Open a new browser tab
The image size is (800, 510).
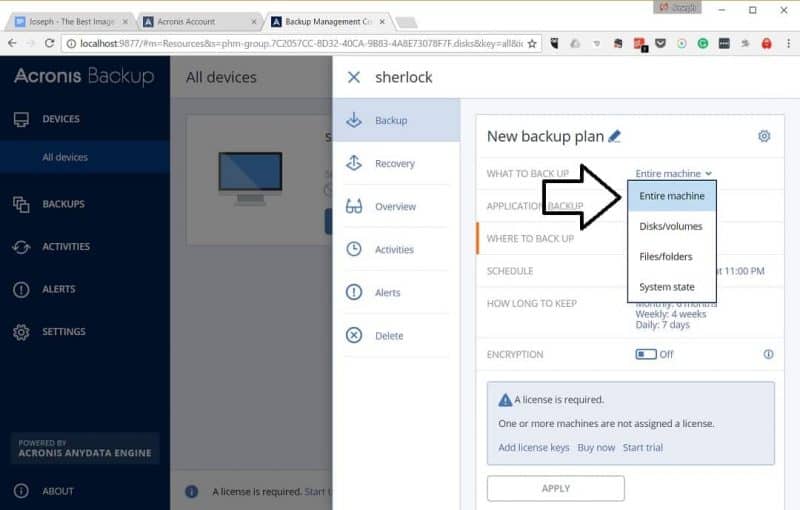[407, 22]
